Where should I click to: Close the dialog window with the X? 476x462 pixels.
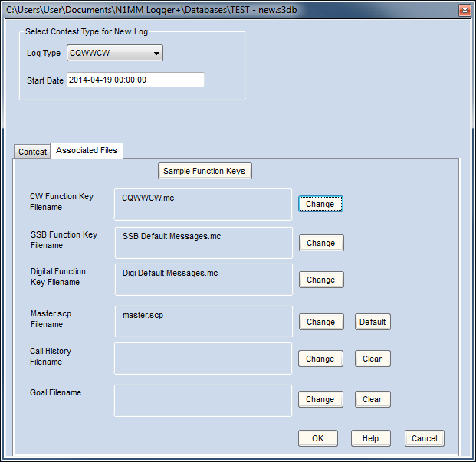pyautogui.click(x=465, y=10)
